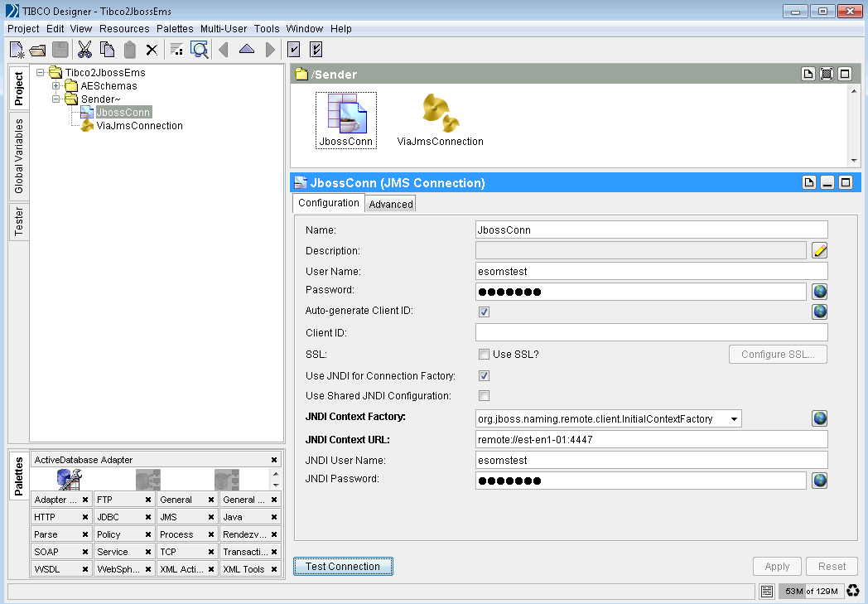Check Use Shared JNDI Configuration checkbox
Screen dimensions: 868x604
[x=484, y=396]
